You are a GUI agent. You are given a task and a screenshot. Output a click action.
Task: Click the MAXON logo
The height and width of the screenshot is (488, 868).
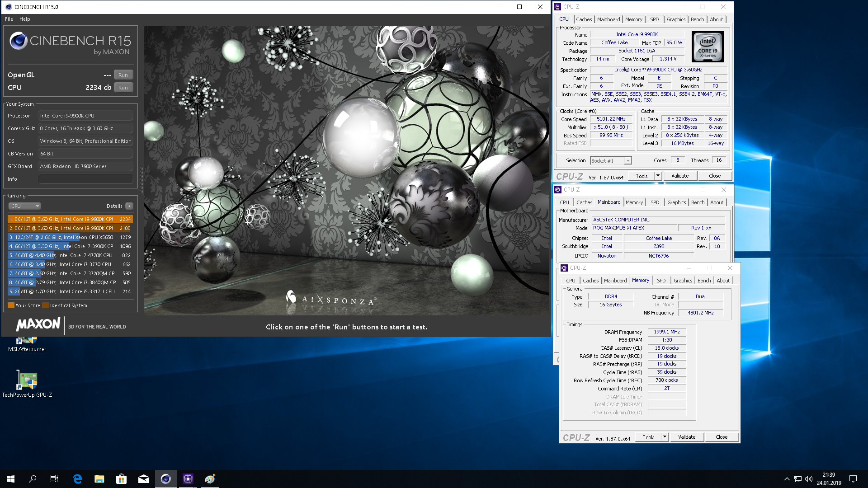tap(38, 324)
